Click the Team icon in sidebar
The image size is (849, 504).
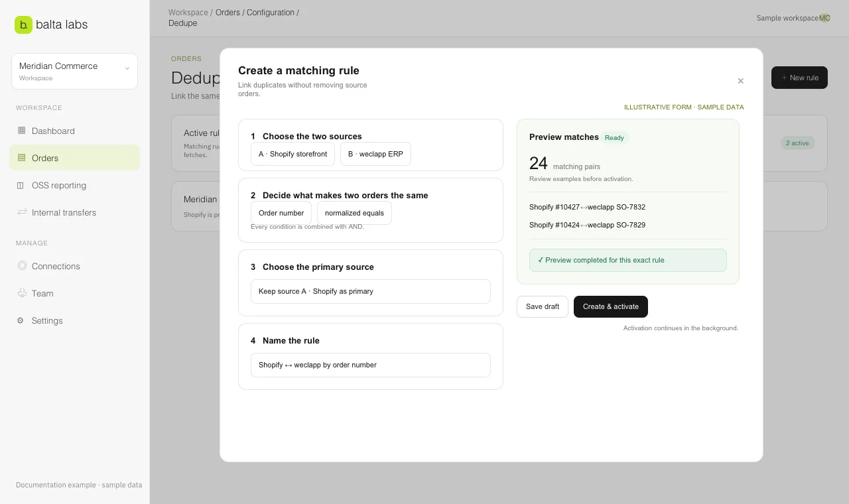click(x=21, y=293)
